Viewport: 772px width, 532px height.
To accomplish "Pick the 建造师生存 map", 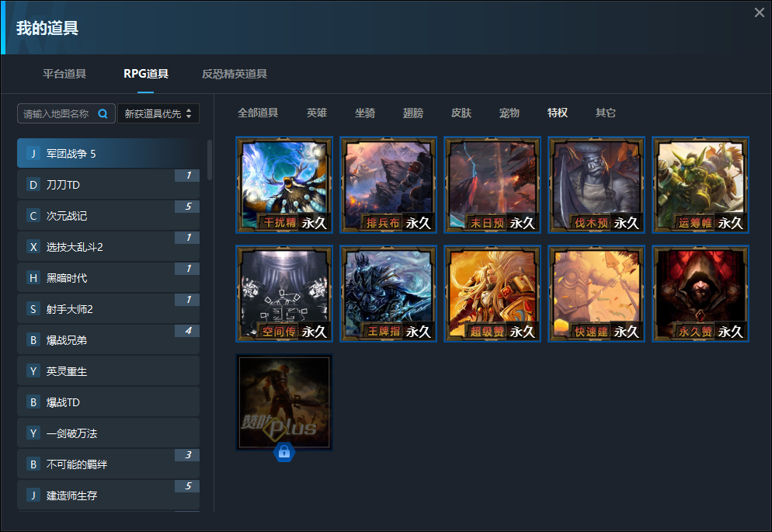I will (x=108, y=495).
